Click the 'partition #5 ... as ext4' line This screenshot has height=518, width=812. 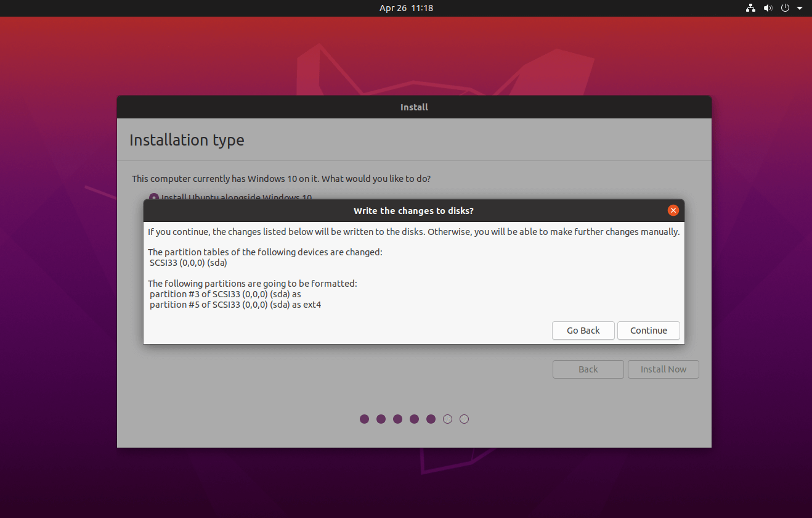235,305
